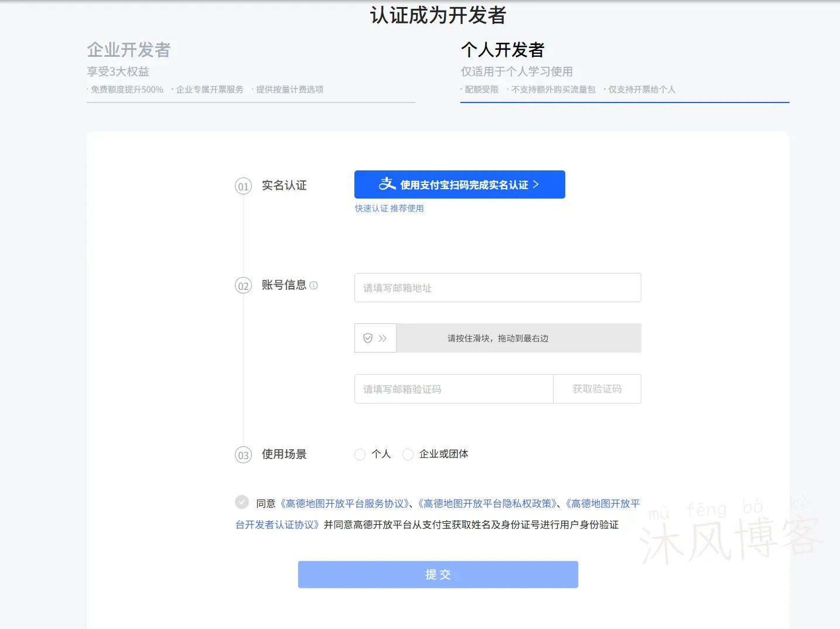Image resolution: width=840 pixels, height=629 pixels.
Task: Select the 个人 radio button
Action: 360,454
